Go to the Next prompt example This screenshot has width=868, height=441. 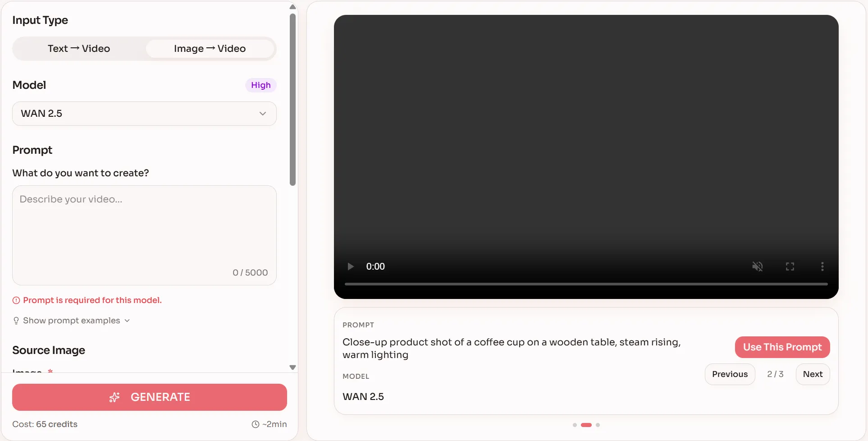813,374
